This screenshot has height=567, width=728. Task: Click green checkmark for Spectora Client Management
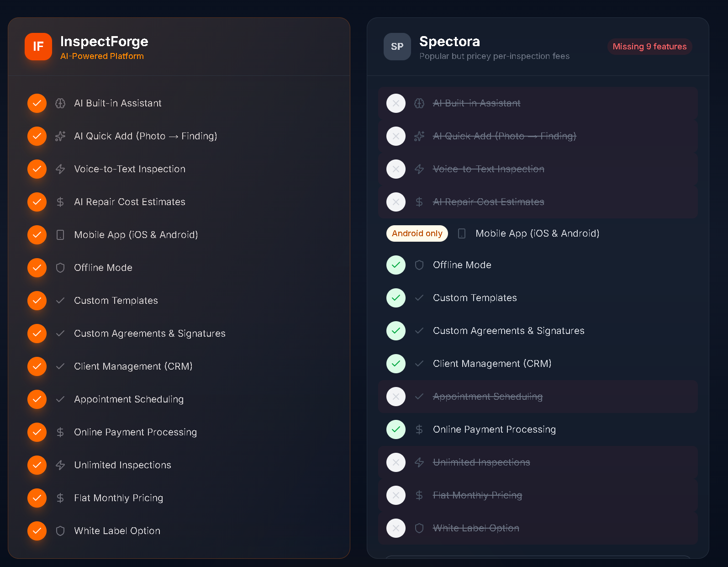pos(396,364)
